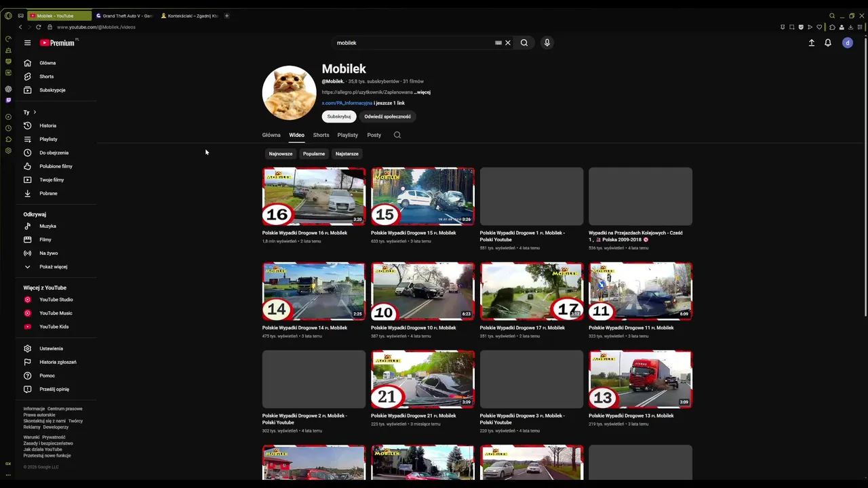Click the upload create icon
The height and width of the screenshot is (488, 868).
point(812,43)
